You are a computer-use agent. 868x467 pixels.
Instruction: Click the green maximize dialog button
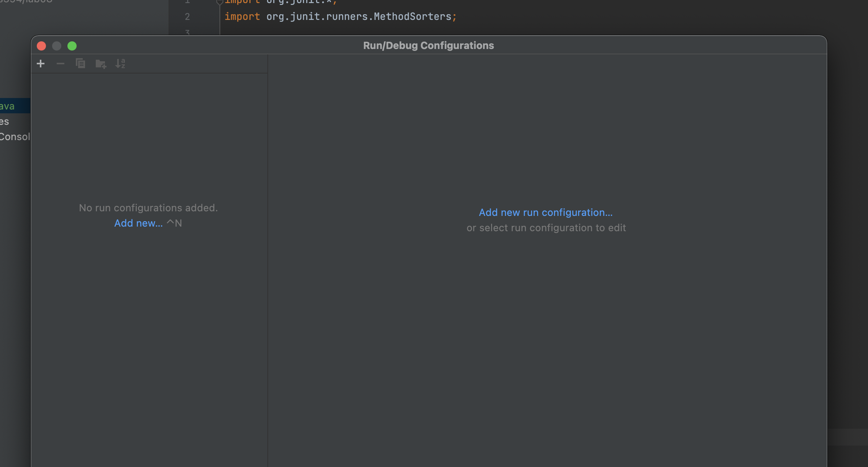click(x=72, y=46)
